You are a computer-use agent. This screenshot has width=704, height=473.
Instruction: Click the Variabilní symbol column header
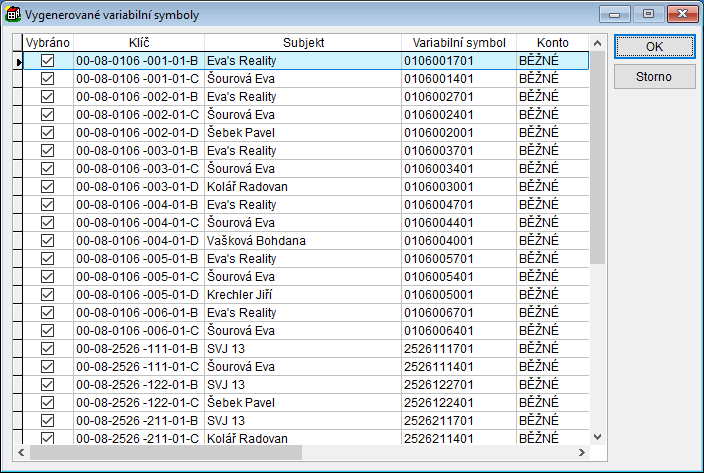tap(459, 43)
